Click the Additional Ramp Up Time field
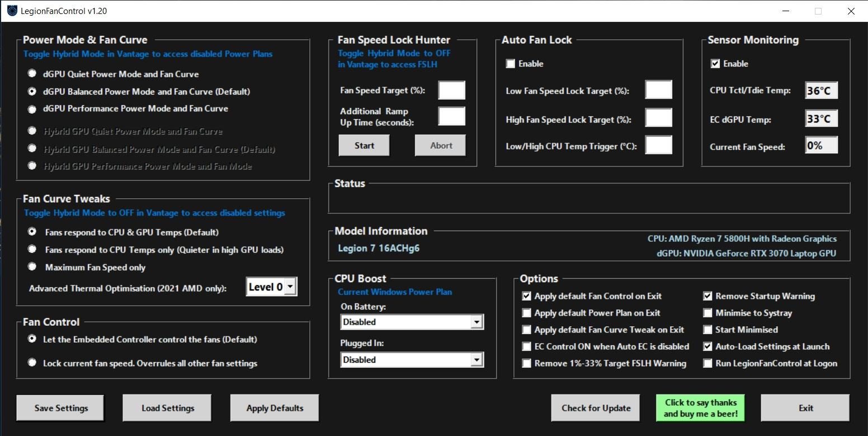 click(452, 116)
